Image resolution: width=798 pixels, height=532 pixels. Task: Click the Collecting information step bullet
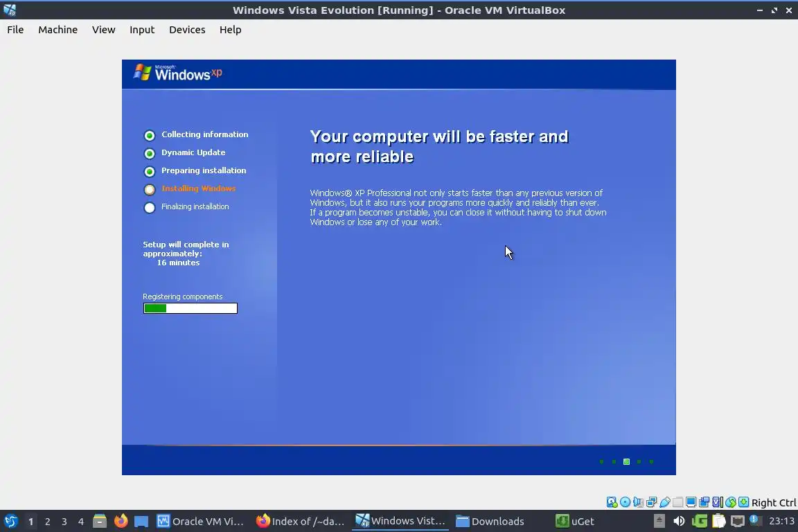pyautogui.click(x=149, y=135)
